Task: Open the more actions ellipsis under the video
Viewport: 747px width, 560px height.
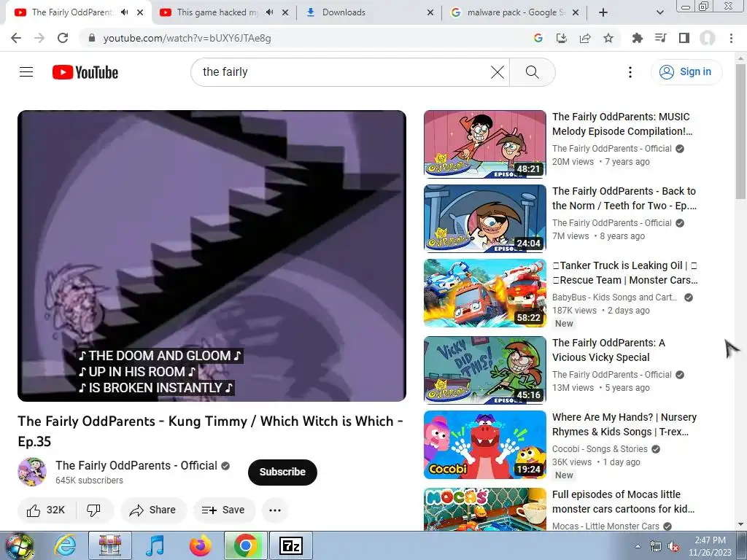Action: (275, 510)
